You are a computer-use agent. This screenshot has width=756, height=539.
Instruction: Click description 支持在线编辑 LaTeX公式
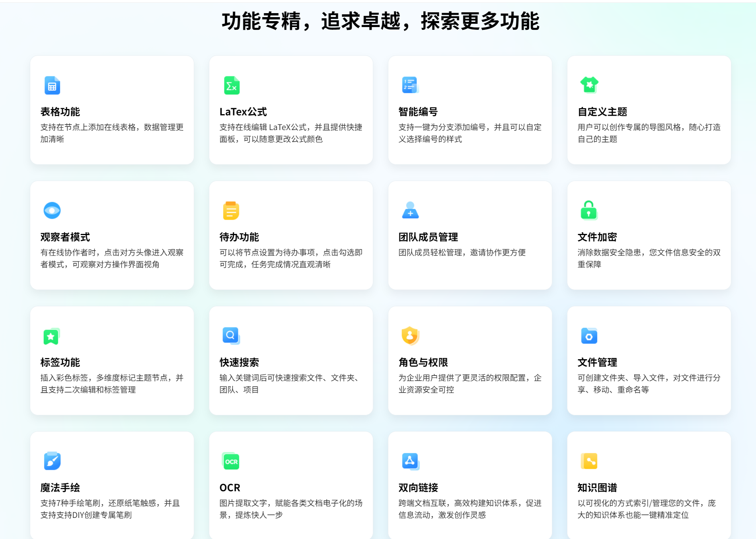tap(263, 127)
